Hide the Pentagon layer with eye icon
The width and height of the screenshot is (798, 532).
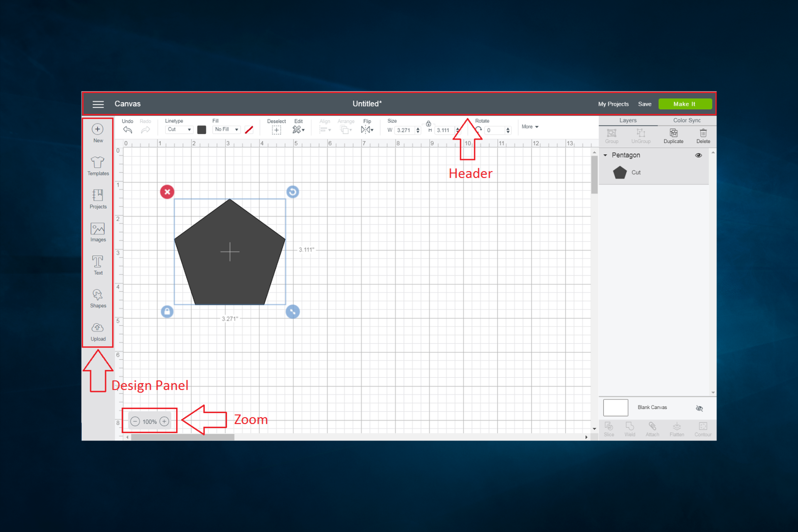699,155
